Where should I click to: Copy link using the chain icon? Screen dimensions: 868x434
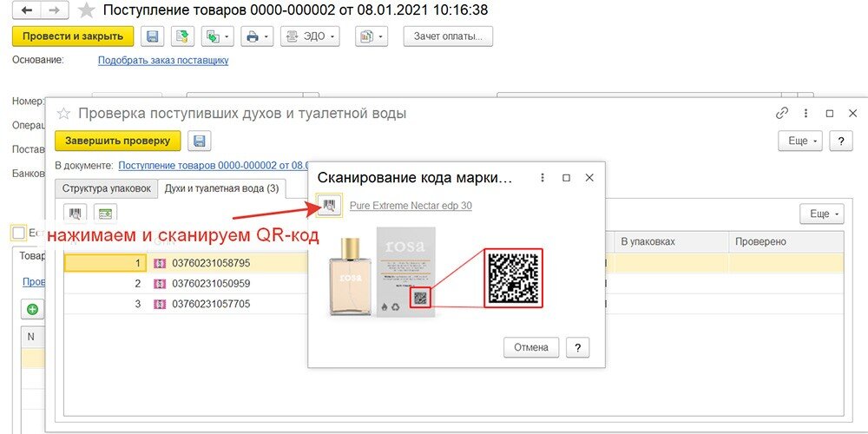782,114
